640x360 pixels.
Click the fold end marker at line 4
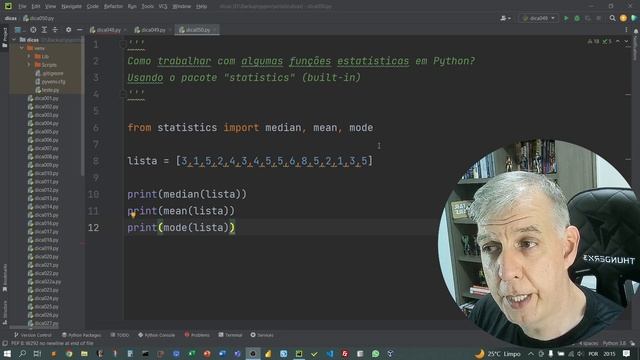point(122,94)
